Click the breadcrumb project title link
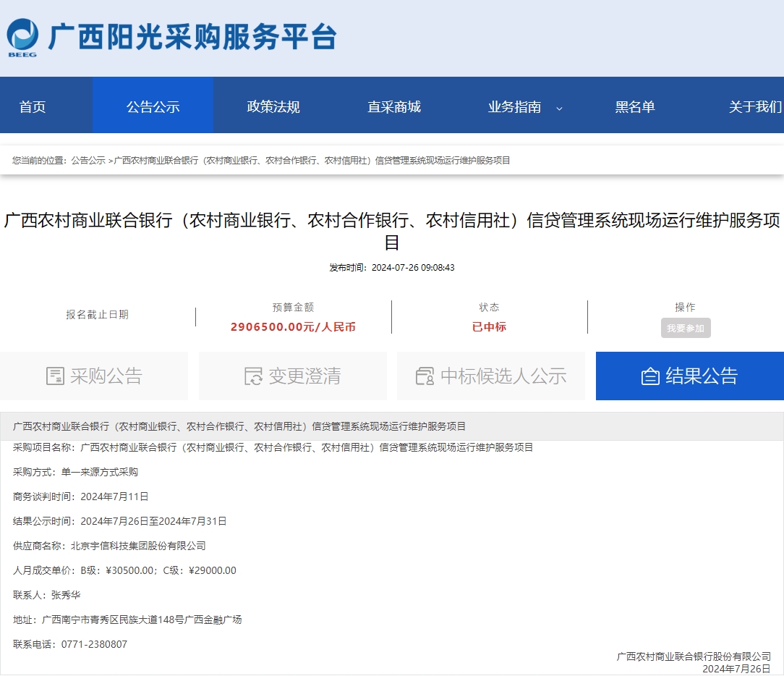Viewport: 784px width, 676px height. 312,160
